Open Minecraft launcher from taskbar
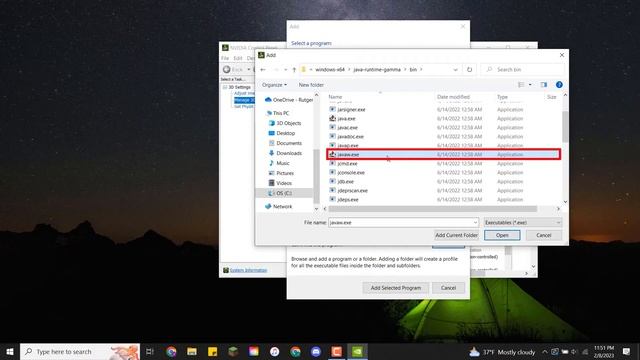The height and width of the screenshot is (360, 640). point(233,351)
